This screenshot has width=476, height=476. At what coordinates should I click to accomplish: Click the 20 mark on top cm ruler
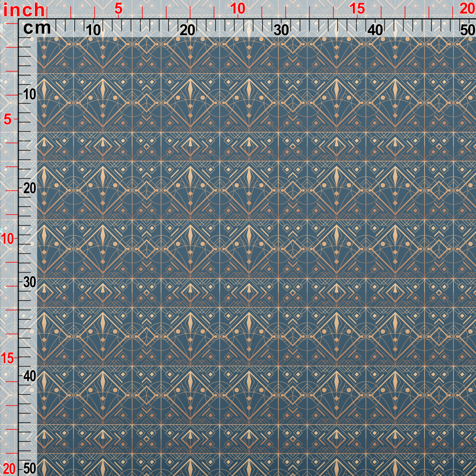coord(187,30)
